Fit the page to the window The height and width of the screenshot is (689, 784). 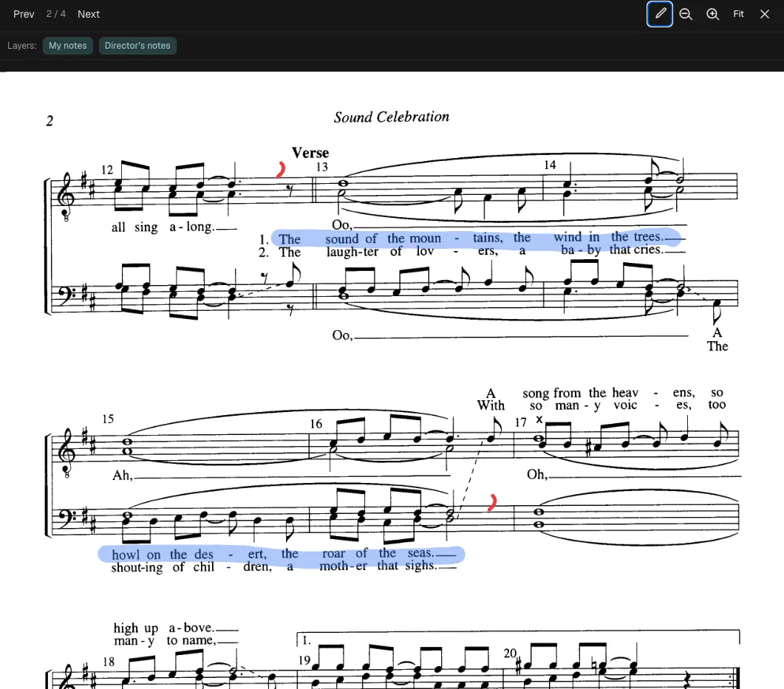point(738,14)
